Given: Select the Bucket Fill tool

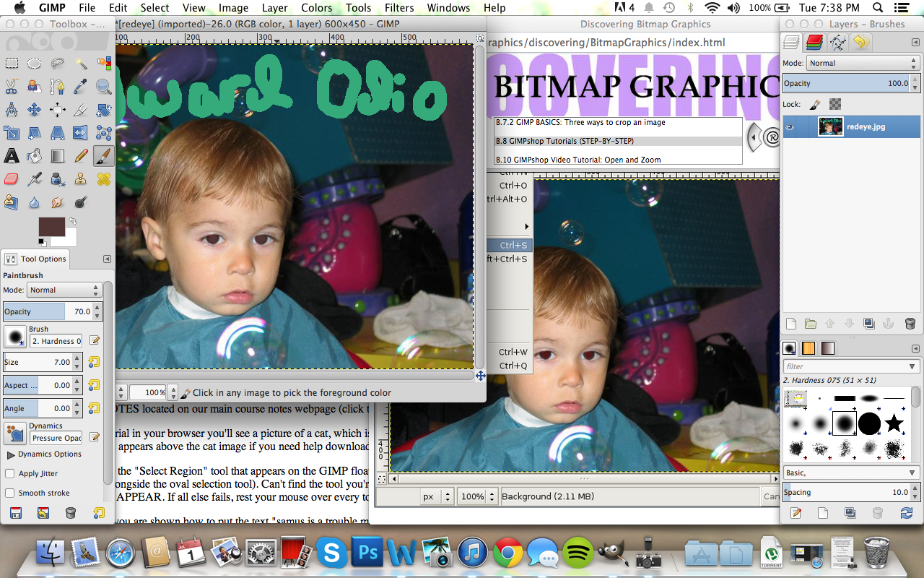Looking at the screenshot, I should 34,156.
